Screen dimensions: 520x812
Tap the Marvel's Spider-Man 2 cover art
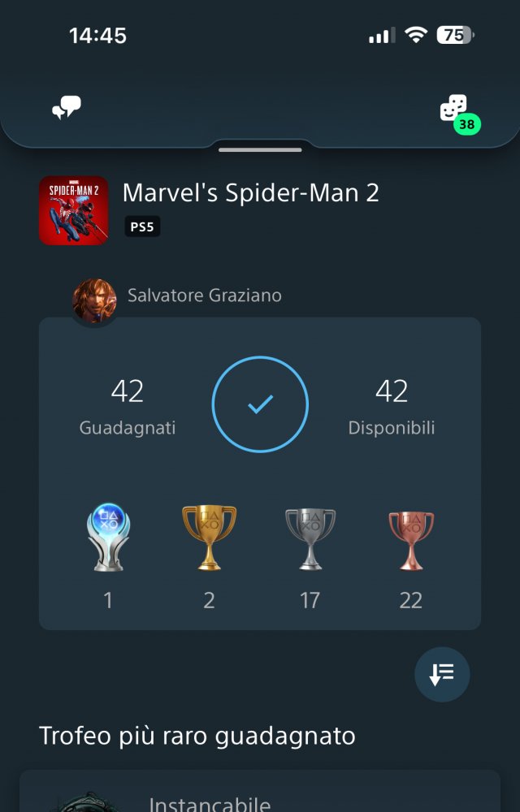click(x=73, y=210)
